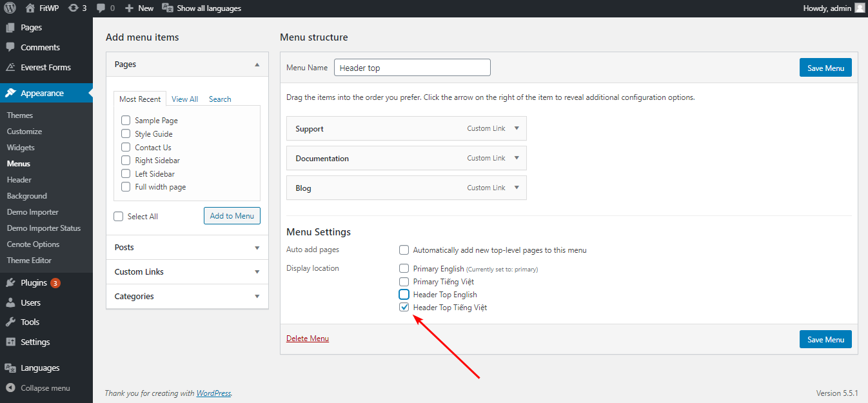
Task: Click the WordPress logo icon
Action: click(x=10, y=8)
